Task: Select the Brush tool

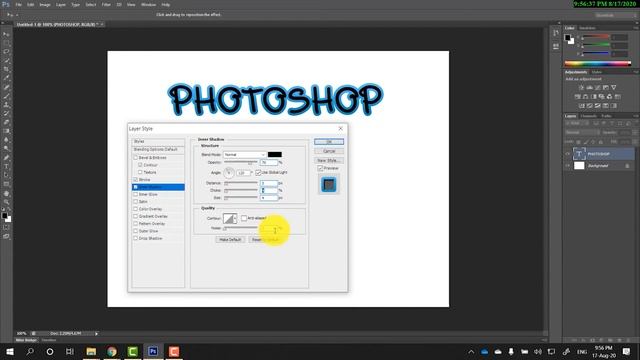Action: [6, 96]
